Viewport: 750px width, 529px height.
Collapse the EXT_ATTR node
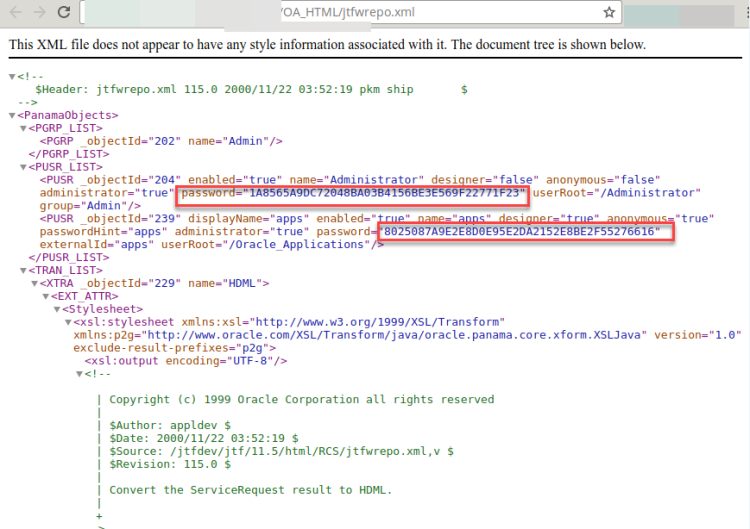(x=45, y=296)
